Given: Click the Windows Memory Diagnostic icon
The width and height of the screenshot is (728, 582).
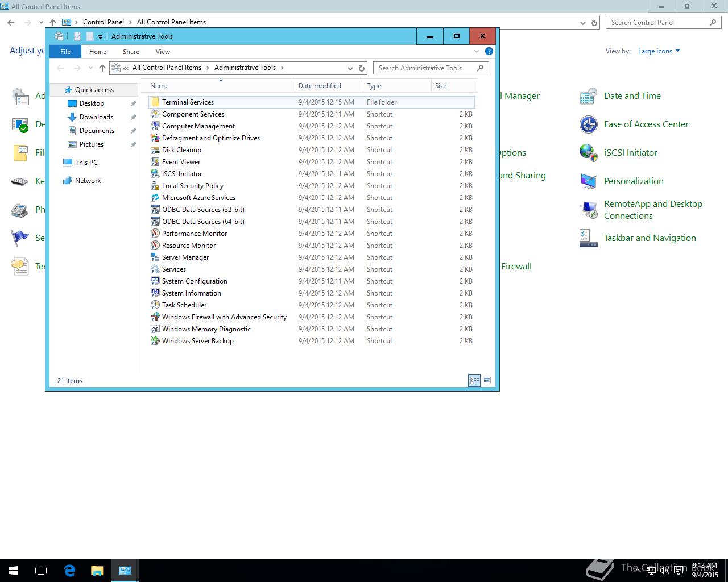Looking at the screenshot, I should [155, 329].
